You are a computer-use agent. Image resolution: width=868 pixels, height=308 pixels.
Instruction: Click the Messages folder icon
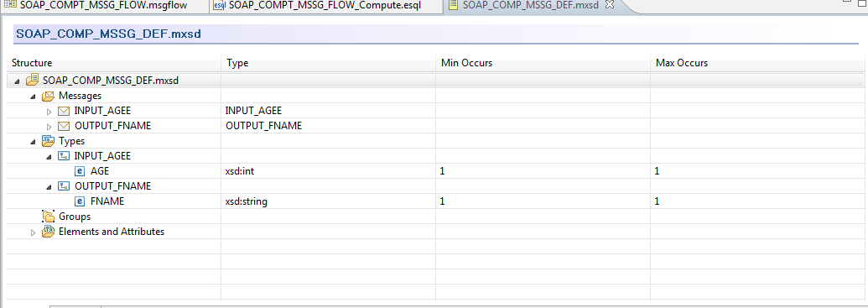coord(48,96)
